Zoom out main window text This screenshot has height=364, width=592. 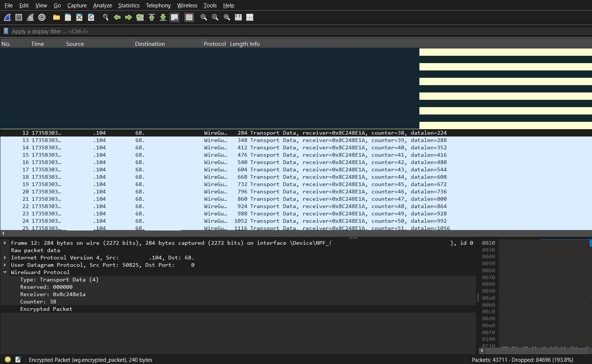215,17
